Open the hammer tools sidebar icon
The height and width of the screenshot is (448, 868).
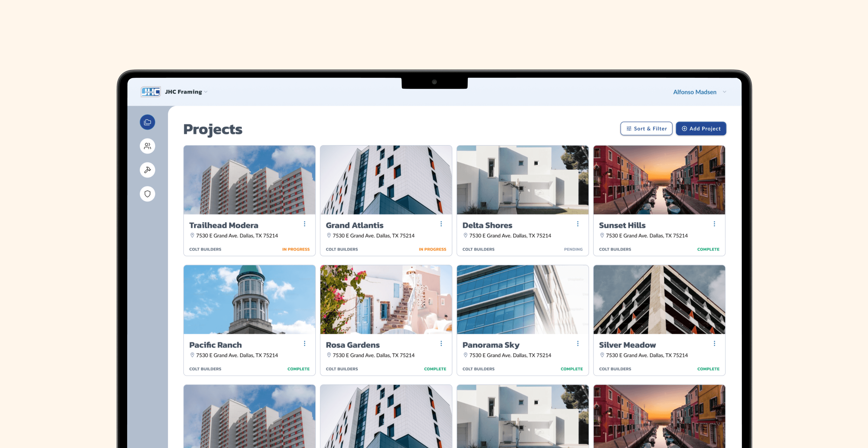[147, 170]
